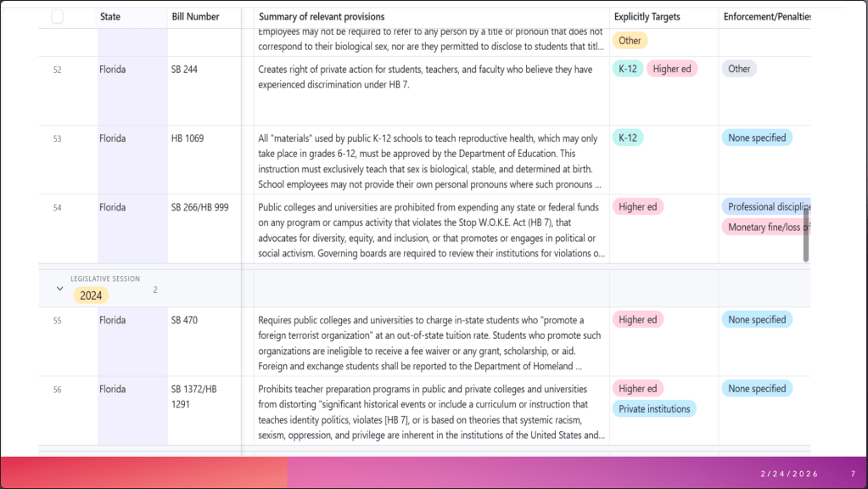The width and height of the screenshot is (868, 489).
Task: Collapse the 2024 legislative session group
Action: pos(59,289)
